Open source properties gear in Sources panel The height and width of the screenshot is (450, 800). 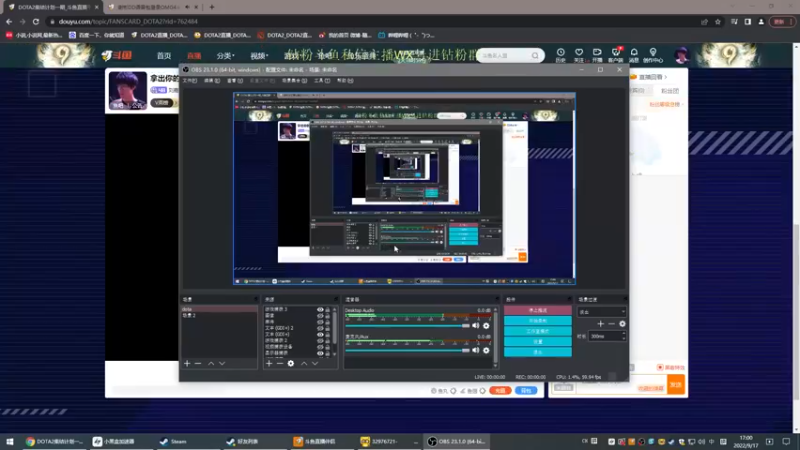pyautogui.click(x=291, y=363)
